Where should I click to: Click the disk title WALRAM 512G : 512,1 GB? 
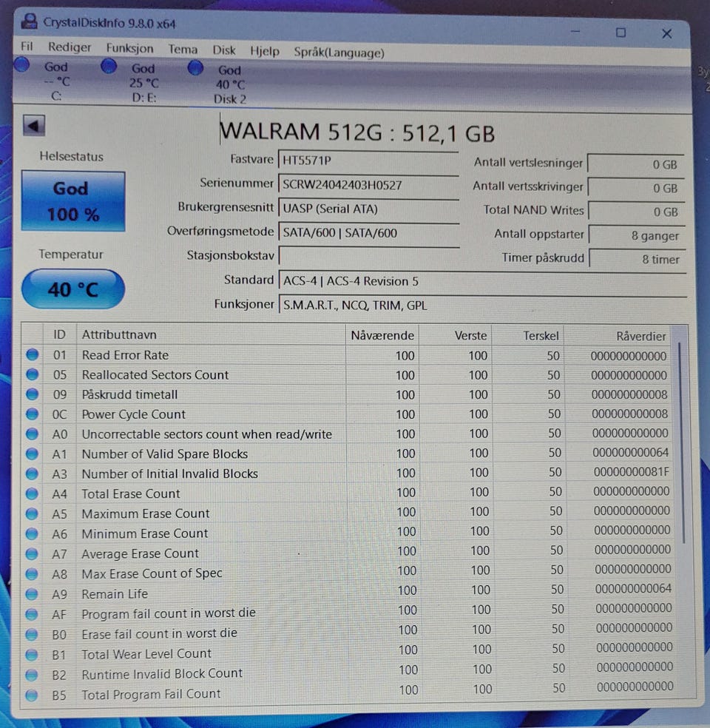(x=357, y=132)
